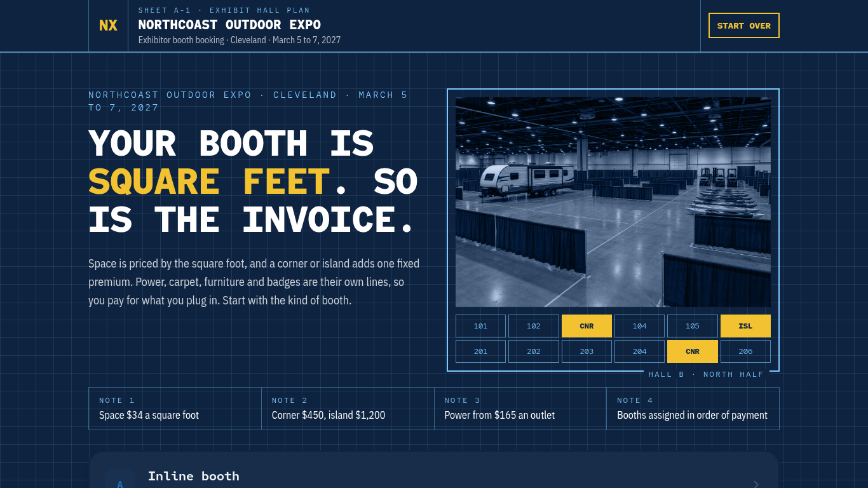Click 'Booths assigned in order of payment' note

[x=692, y=415]
